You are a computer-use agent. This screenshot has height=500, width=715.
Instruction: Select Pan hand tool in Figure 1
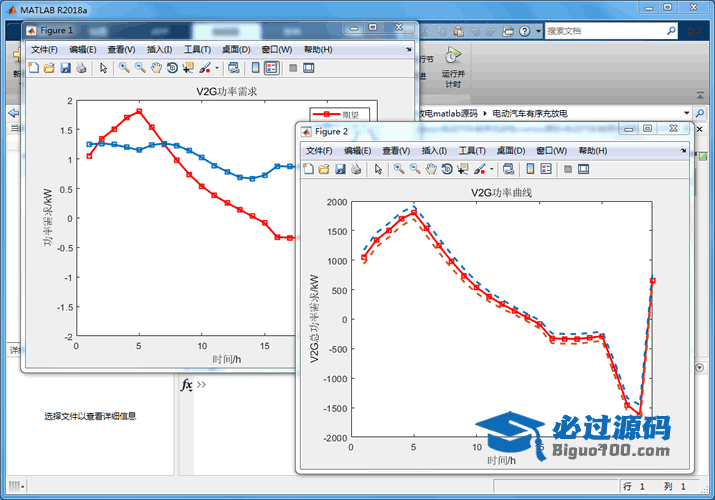[x=156, y=68]
